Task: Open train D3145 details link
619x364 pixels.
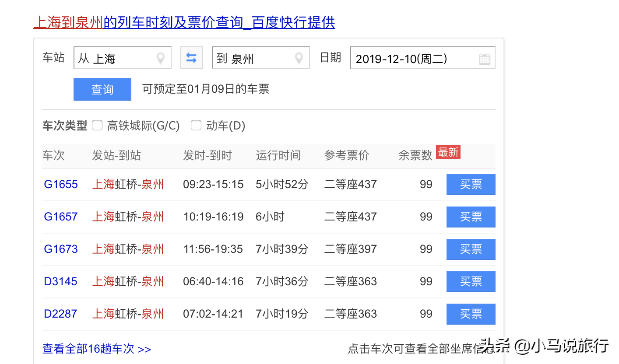Action: 60,281
